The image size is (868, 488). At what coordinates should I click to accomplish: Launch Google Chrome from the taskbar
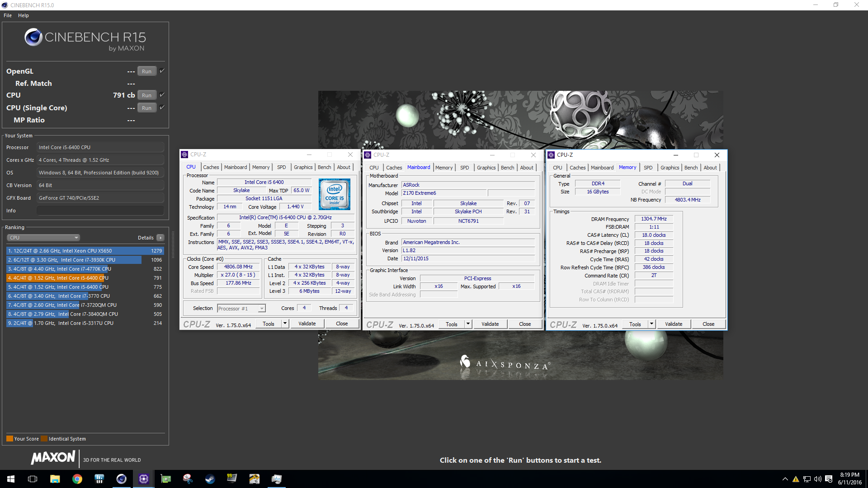[77, 479]
